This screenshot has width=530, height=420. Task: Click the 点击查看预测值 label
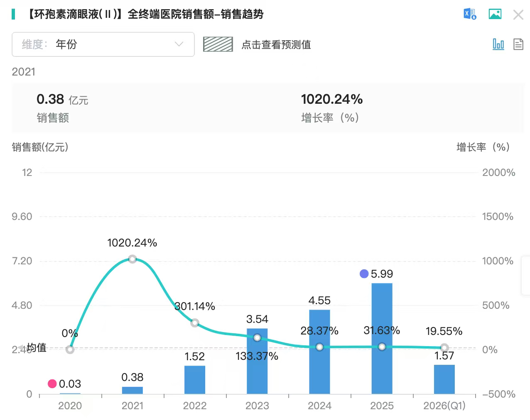[276, 45]
